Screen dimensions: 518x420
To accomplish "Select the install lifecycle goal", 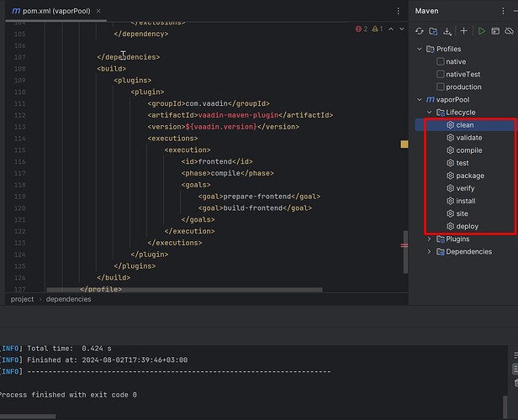I will tap(465, 201).
